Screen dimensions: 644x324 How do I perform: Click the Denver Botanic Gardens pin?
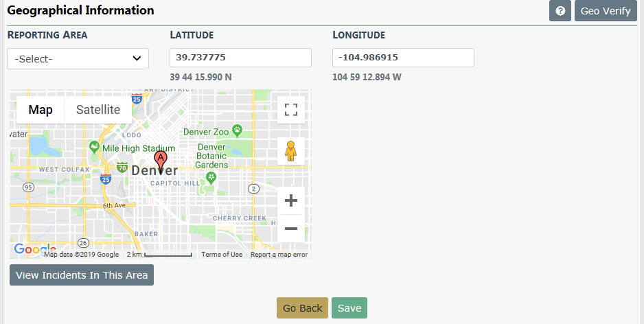click(x=211, y=177)
